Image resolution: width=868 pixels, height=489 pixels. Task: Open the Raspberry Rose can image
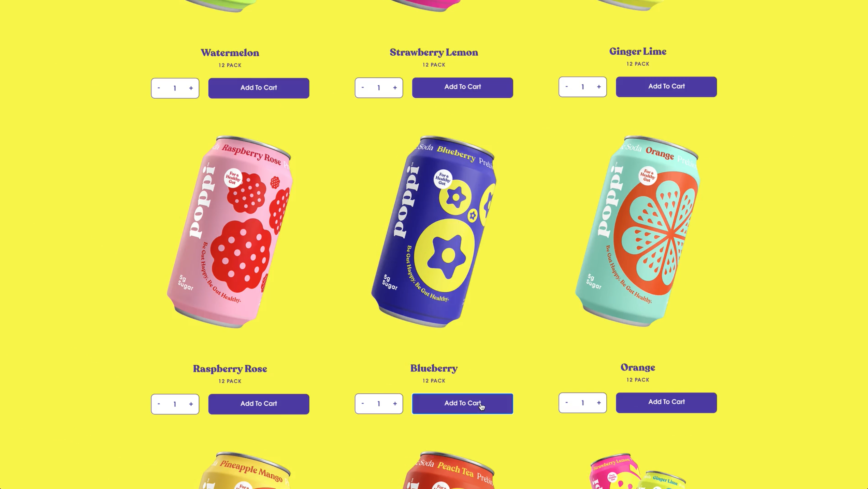(x=230, y=232)
